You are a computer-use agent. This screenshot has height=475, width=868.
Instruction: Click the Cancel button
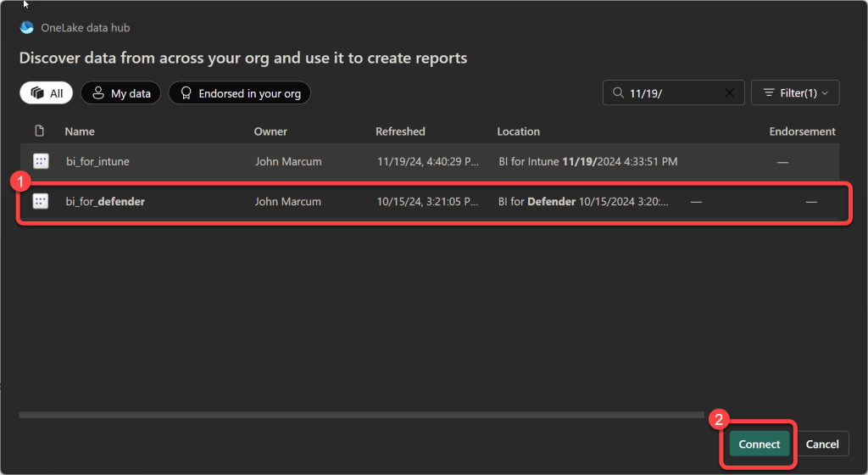pyautogui.click(x=822, y=444)
